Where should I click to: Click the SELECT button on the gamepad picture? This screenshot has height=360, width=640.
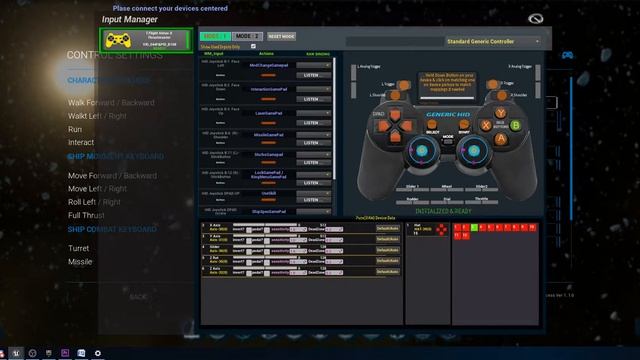coord(432,125)
